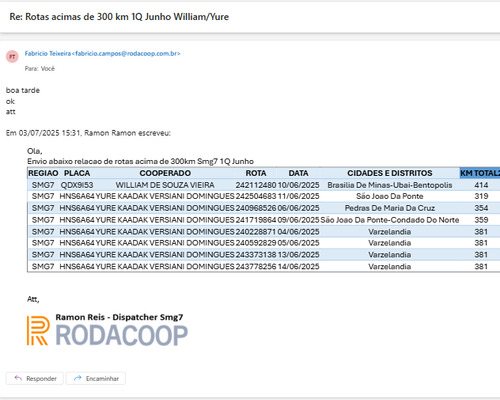Click the 'Para: Você' recipient line
This screenshot has width=500, height=400.
39,69
